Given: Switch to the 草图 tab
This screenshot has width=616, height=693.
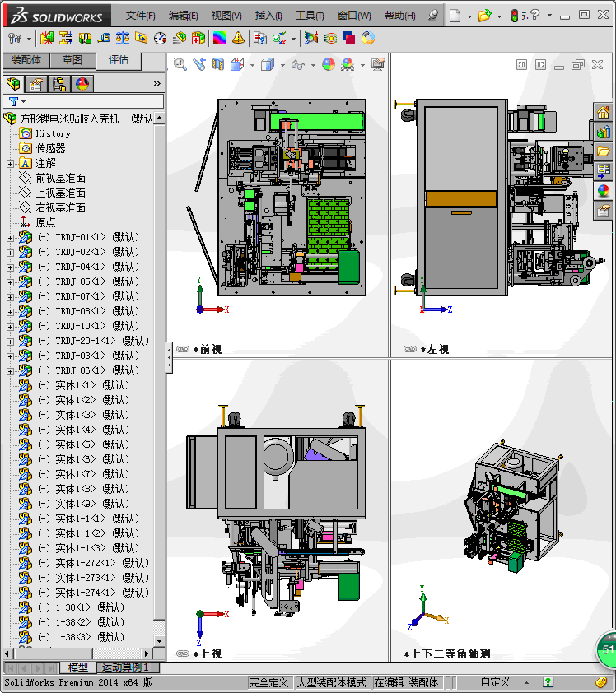Looking at the screenshot, I should click(72, 60).
